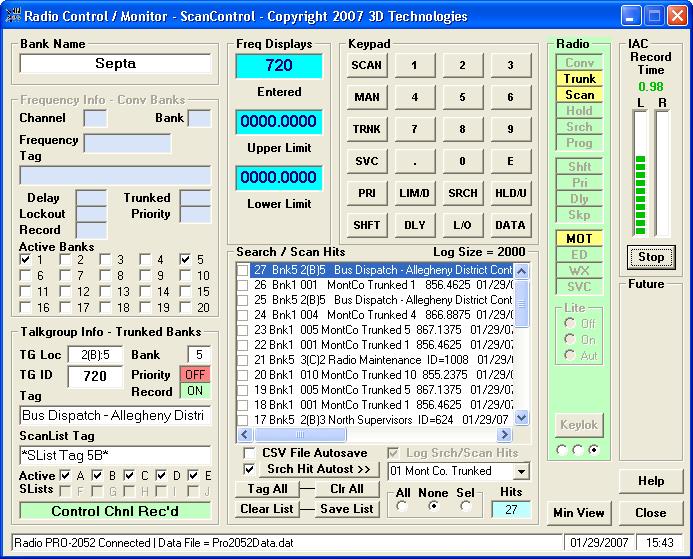This screenshot has height=559, width=693.
Task: Click the HLD/U keypad key
Action: [510, 193]
